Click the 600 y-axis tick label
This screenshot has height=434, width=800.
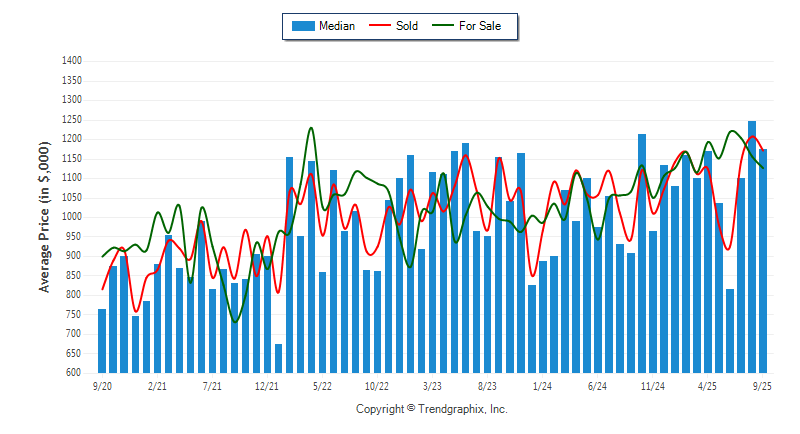(x=73, y=373)
